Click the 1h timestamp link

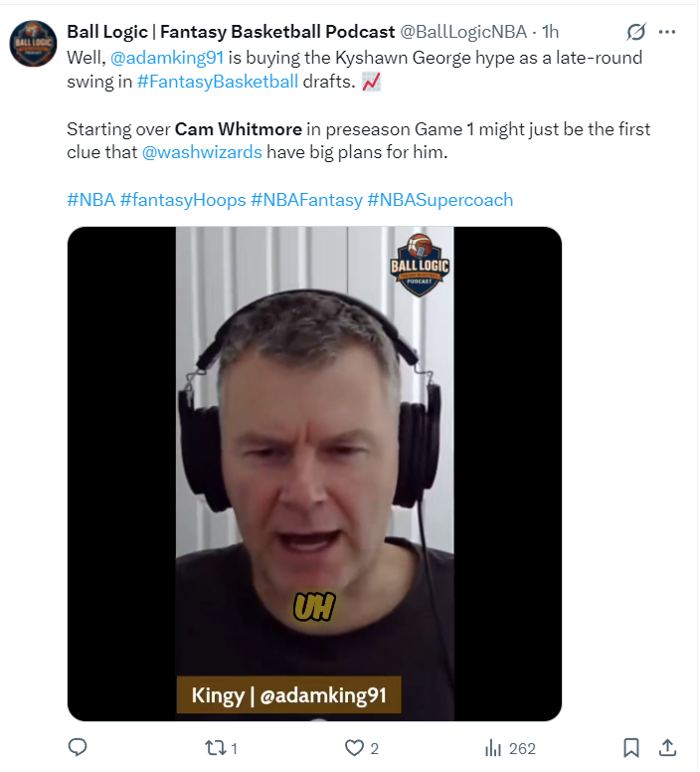pos(551,32)
